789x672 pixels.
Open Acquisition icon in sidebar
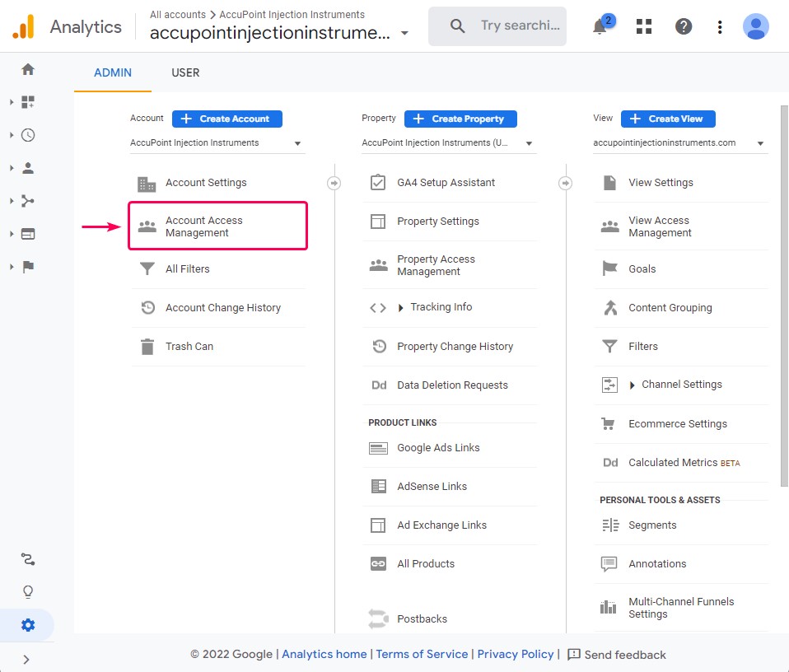pyautogui.click(x=28, y=201)
